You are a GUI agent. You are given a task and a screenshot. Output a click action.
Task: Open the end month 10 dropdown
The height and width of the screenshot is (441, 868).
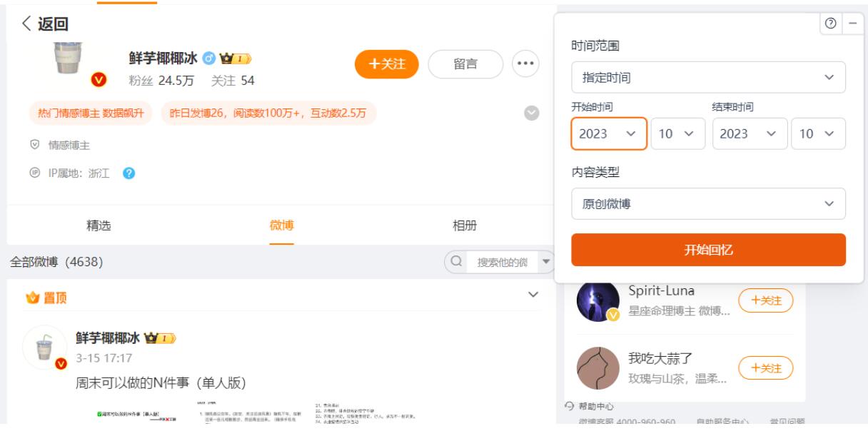coord(818,133)
